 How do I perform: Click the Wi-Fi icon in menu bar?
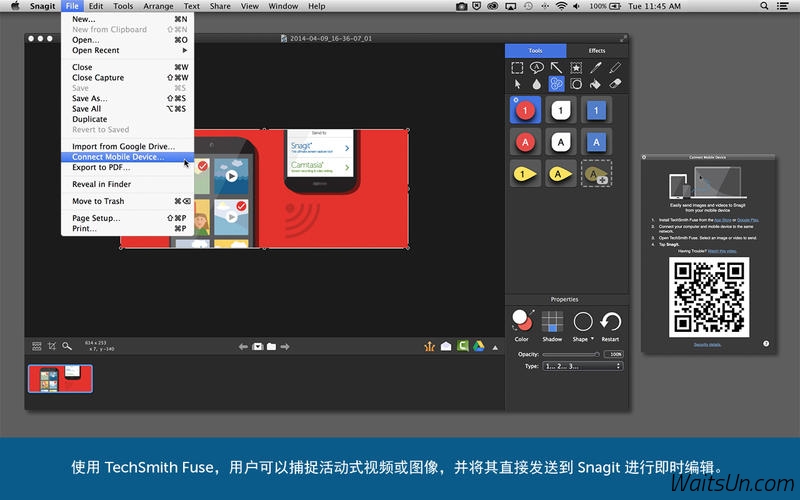tap(561, 6)
